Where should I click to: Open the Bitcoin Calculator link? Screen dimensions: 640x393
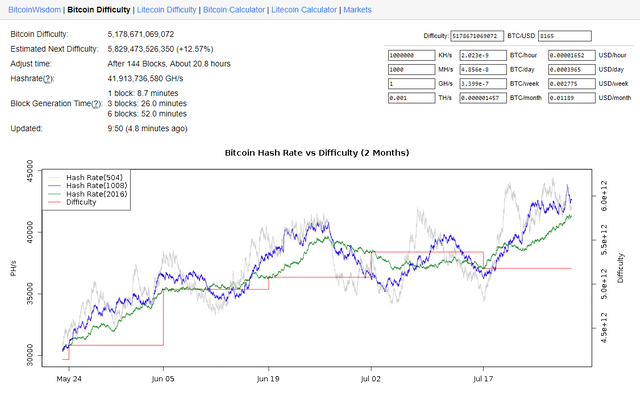pyautogui.click(x=234, y=10)
